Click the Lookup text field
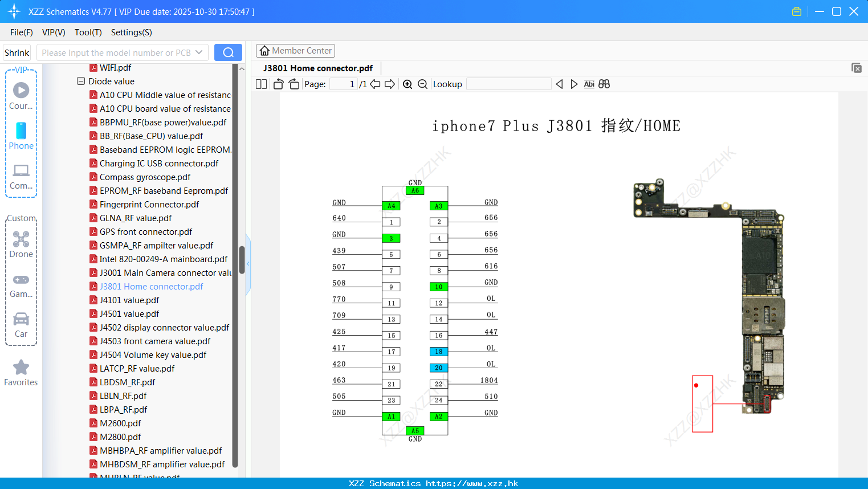Viewport: 868px width, 489px height. tap(509, 84)
